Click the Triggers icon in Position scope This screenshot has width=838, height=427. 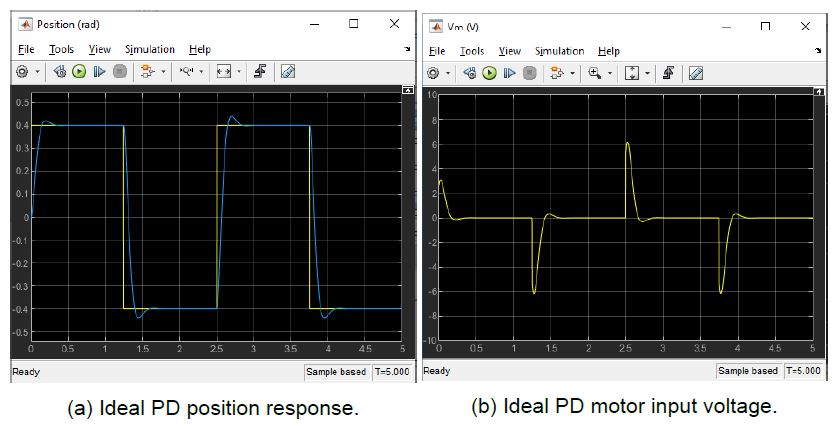coord(258,72)
